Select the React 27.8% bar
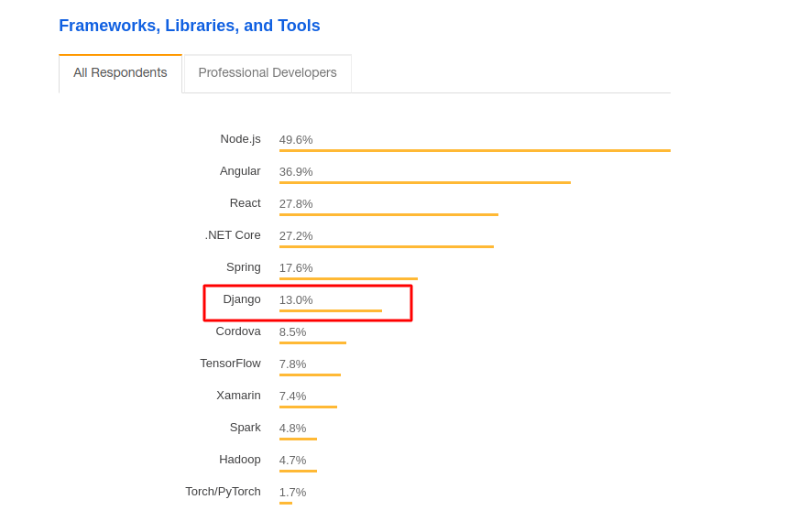 coord(388,214)
